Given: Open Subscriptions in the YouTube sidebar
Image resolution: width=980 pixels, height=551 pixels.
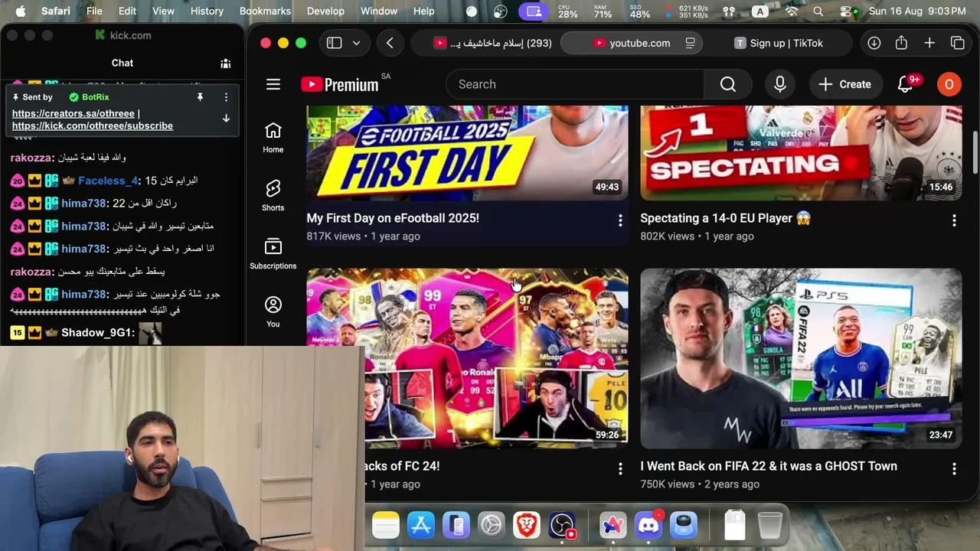Looking at the screenshot, I should click(x=273, y=254).
